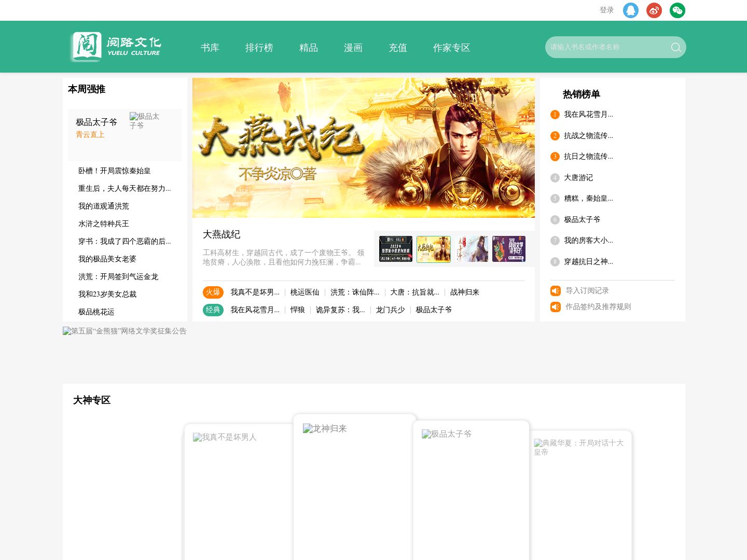This screenshot has height=560, width=747.
Task: Click the green 经典 tag
Action: tap(213, 310)
